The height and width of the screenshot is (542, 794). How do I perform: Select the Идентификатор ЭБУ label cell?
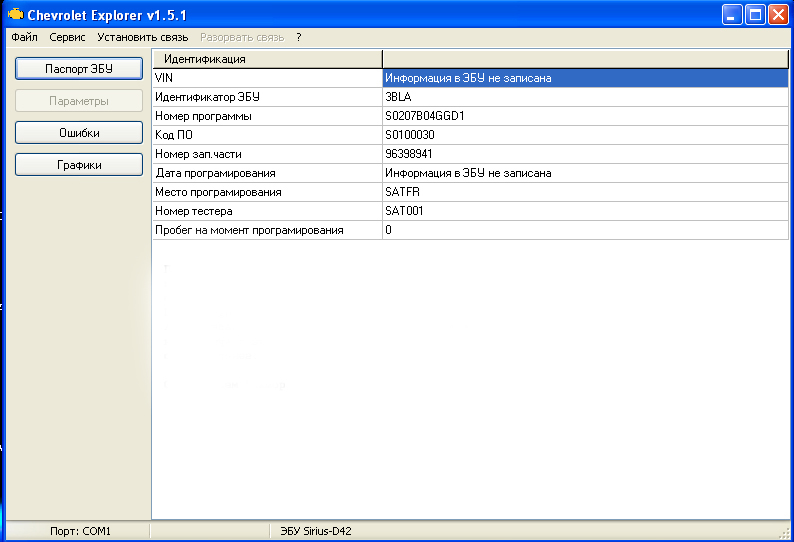coord(267,97)
